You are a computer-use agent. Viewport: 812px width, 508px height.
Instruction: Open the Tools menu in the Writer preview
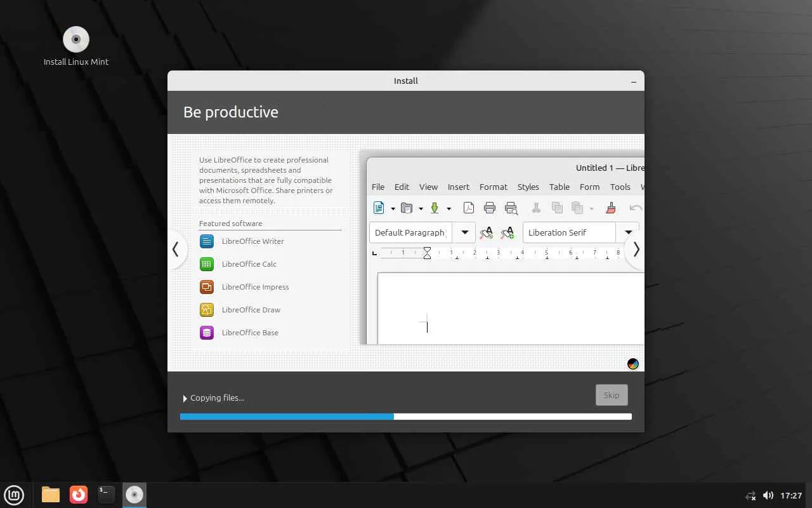(x=620, y=187)
